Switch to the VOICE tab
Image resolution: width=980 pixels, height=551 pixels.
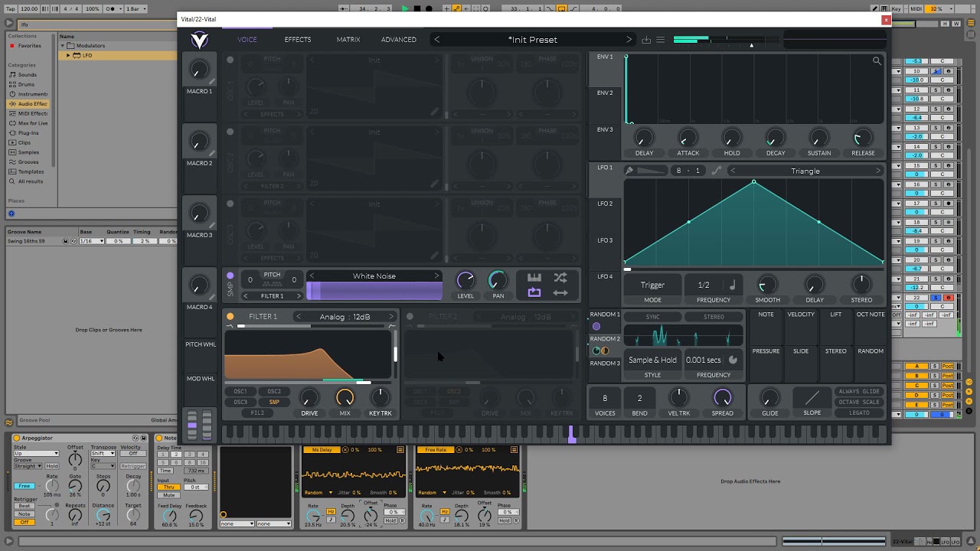(x=247, y=40)
